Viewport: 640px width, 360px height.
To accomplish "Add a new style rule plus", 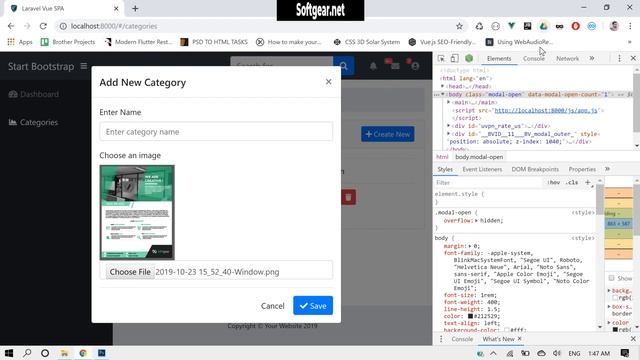I will coord(588,182).
